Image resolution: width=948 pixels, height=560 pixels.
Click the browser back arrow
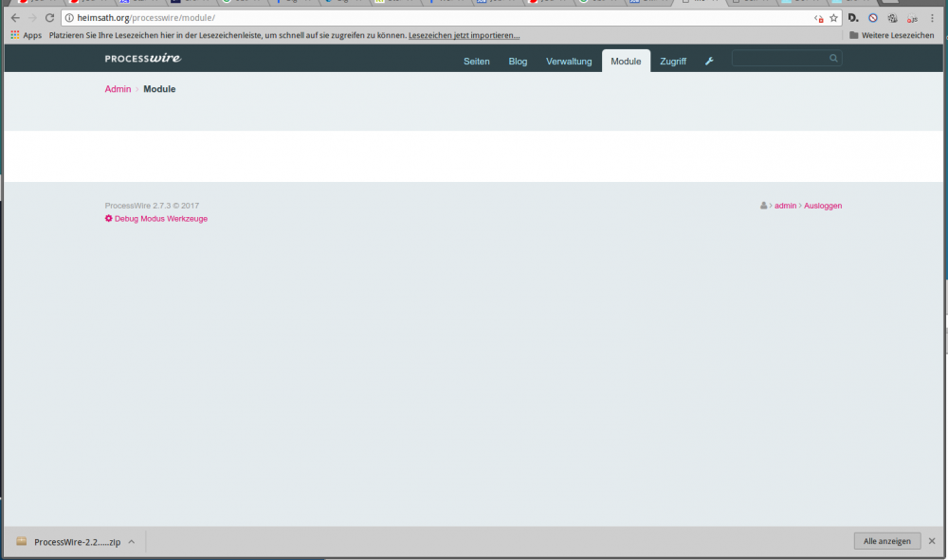[x=15, y=18]
